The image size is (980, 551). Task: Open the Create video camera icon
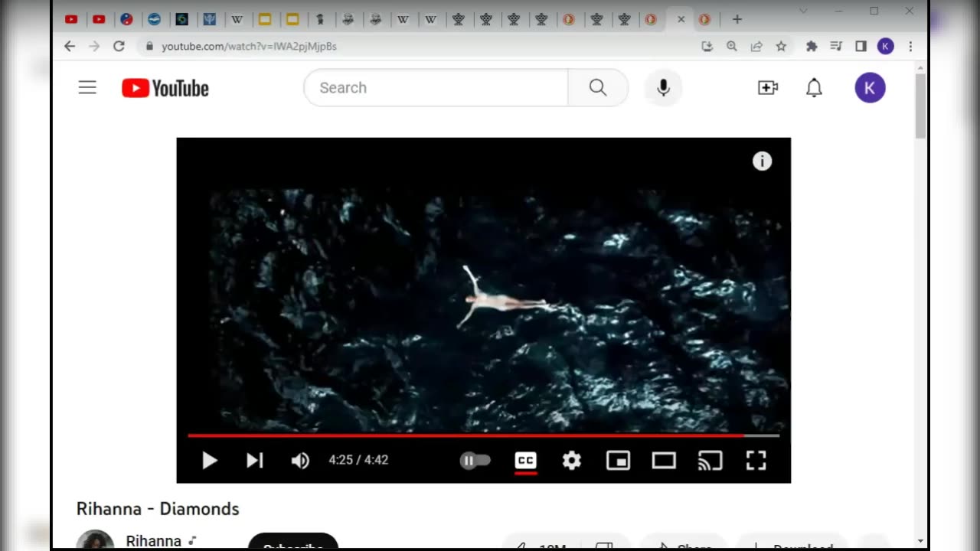(x=768, y=87)
